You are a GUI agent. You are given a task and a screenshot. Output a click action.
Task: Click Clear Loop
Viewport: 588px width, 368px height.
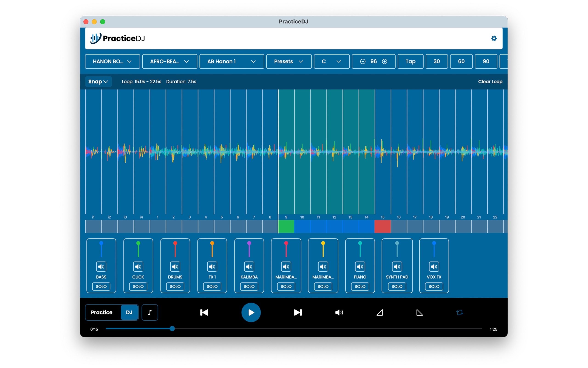pyautogui.click(x=490, y=81)
